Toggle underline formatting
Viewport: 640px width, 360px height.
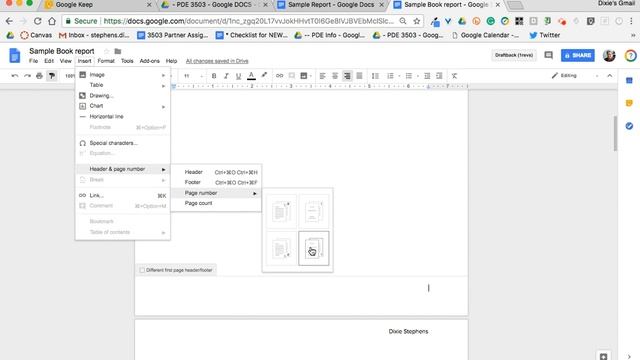pos(238,76)
